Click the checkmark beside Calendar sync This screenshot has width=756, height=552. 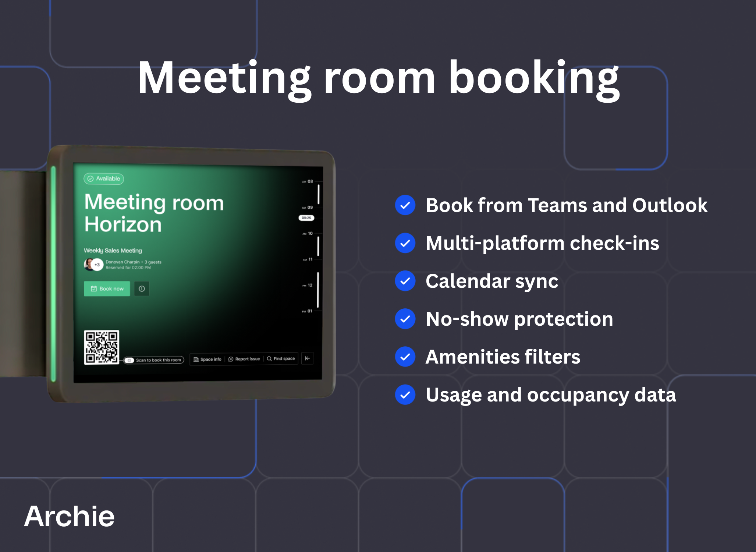(x=405, y=281)
